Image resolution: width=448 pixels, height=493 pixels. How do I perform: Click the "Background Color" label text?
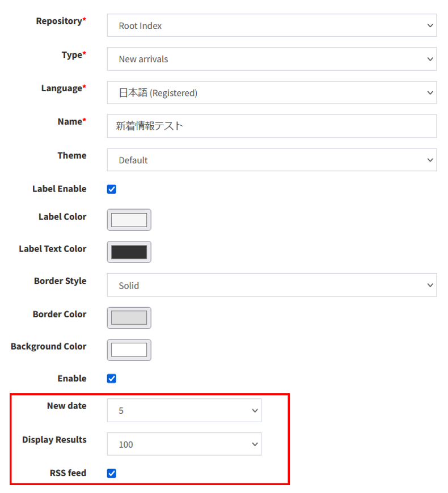point(48,346)
